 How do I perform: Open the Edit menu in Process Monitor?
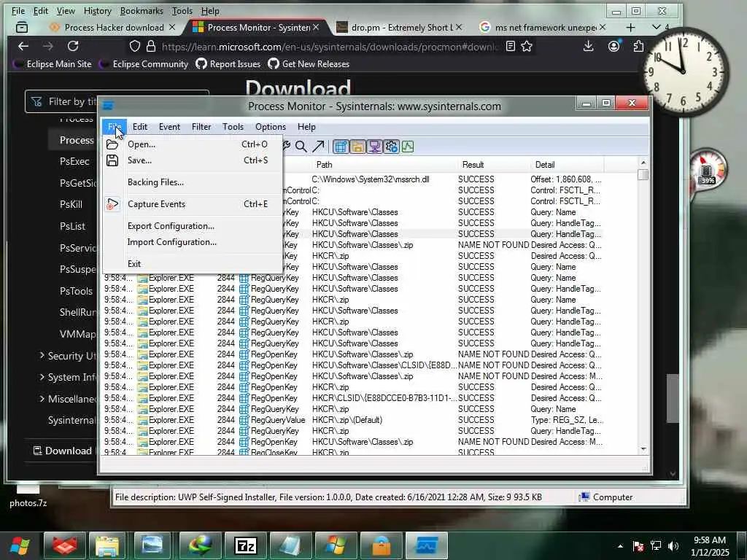tap(140, 127)
